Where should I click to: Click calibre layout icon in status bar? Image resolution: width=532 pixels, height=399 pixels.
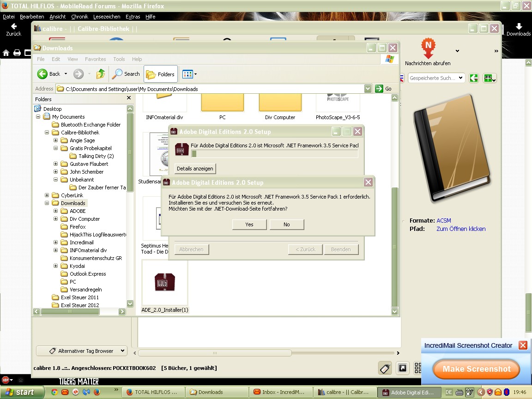402,368
